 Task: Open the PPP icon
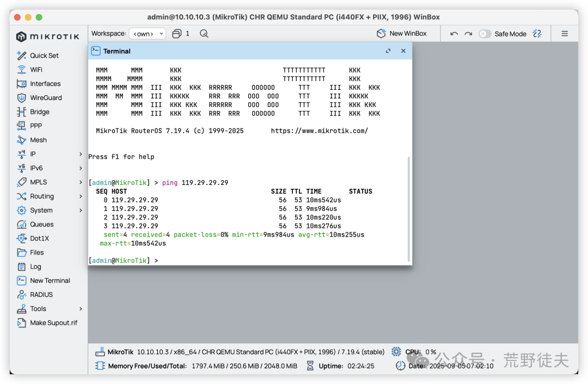pyautogui.click(x=21, y=126)
